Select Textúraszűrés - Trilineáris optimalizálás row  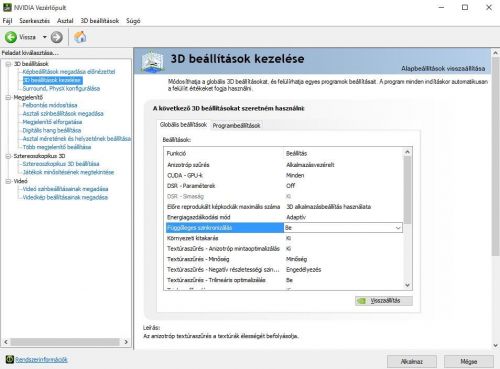click(284, 280)
